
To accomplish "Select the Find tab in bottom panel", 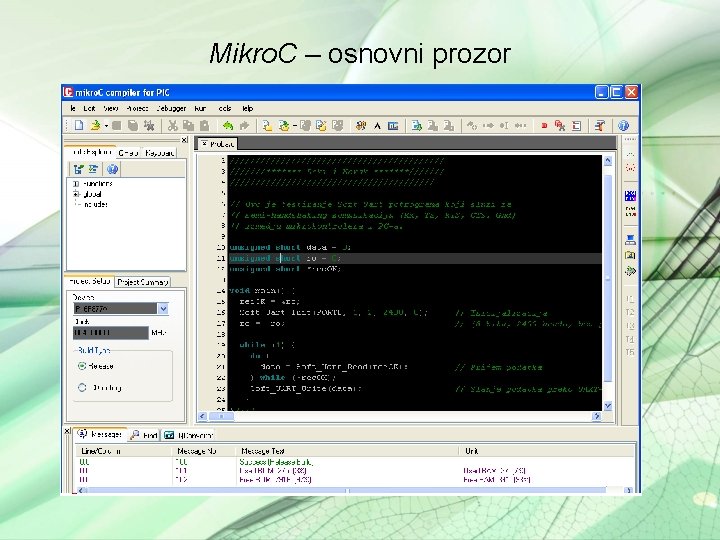I will 144,435.
